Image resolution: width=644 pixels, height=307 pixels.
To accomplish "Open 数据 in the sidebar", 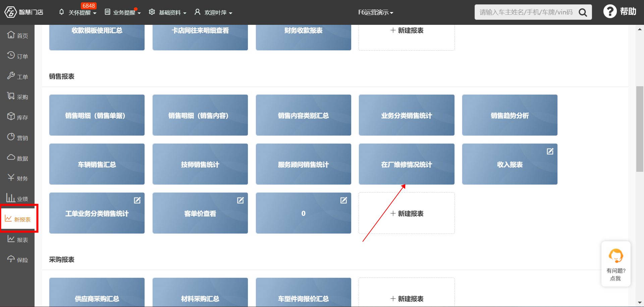I will (17, 158).
